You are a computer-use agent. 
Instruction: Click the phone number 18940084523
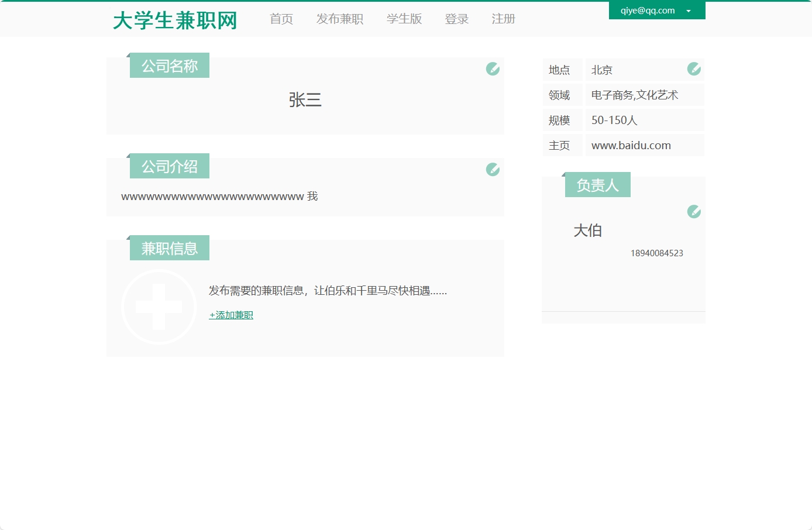coord(656,253)
